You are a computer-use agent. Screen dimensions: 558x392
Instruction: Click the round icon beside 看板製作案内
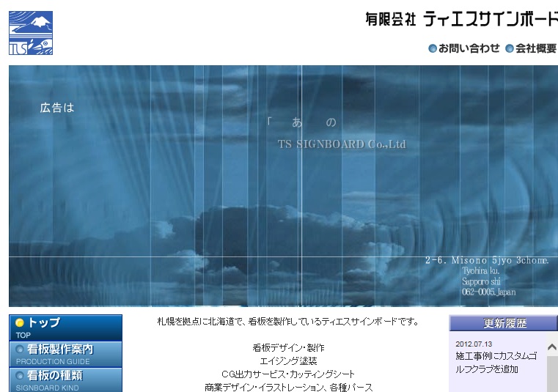coord(20,350)
